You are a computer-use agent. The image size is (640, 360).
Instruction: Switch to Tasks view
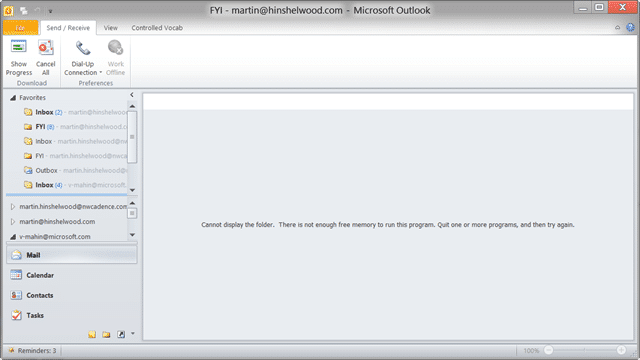72,315
